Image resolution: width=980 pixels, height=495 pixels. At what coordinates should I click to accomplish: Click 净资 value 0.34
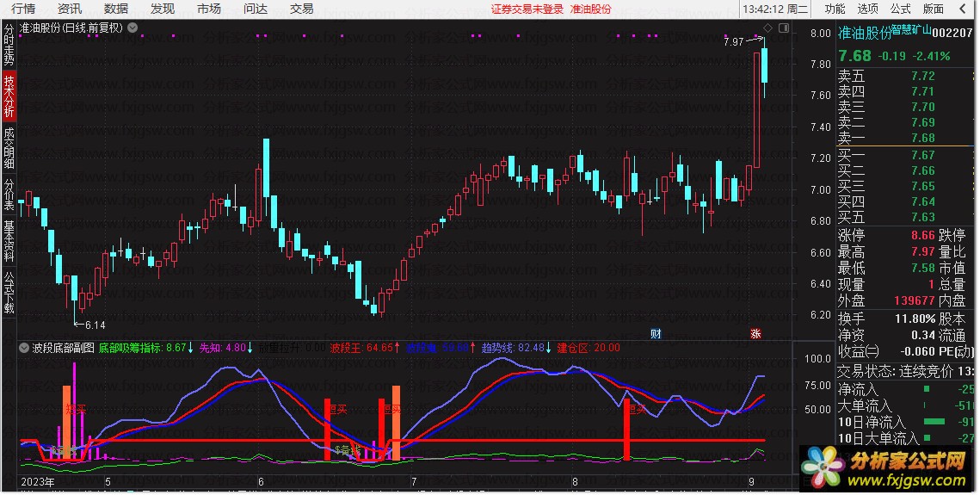(922, 335)
